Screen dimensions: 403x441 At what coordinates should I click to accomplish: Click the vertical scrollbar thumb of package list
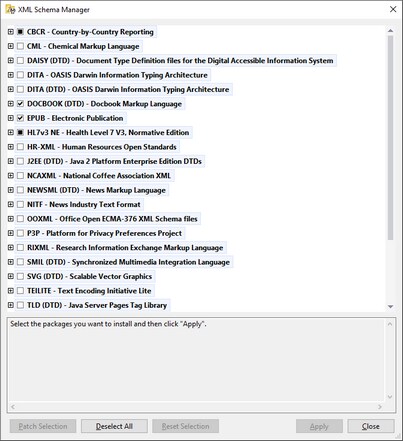click(x=391, y=138)
